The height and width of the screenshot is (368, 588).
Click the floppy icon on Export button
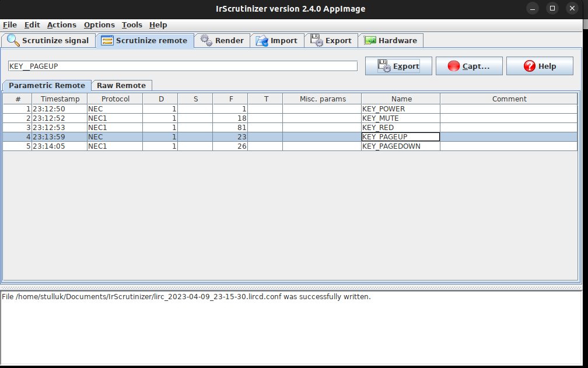pyautogui.click(x=384, y=65)
